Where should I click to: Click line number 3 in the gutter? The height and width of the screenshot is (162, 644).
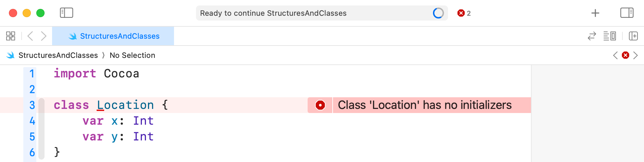[32, 105]
